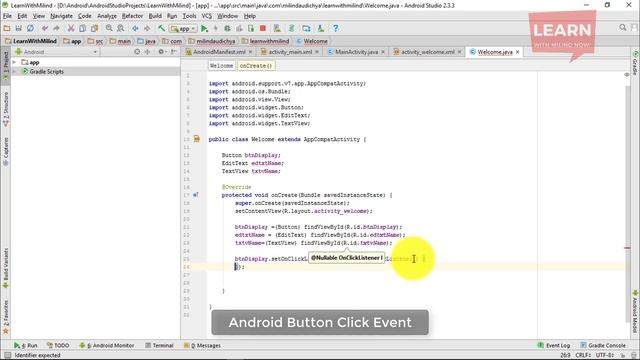Screen dimensions: 640x360
Task: Close the MainActivity.java editor tab
Action: [x=383, y=52]
